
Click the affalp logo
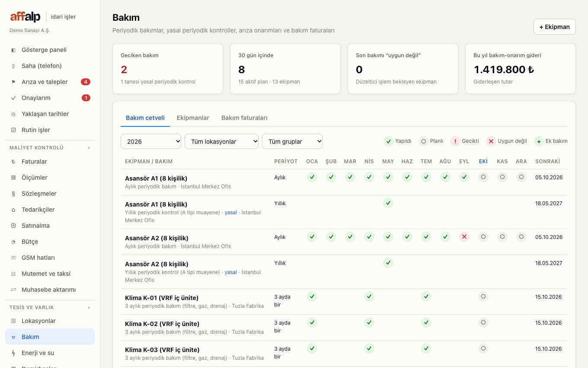click(x=25, y=17)
